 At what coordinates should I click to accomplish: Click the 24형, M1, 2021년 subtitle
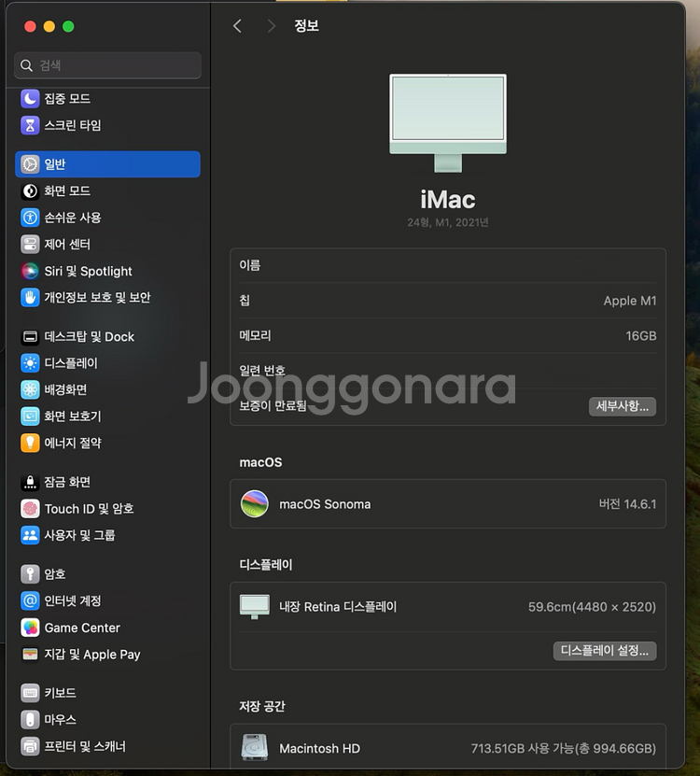coord(448,222)
